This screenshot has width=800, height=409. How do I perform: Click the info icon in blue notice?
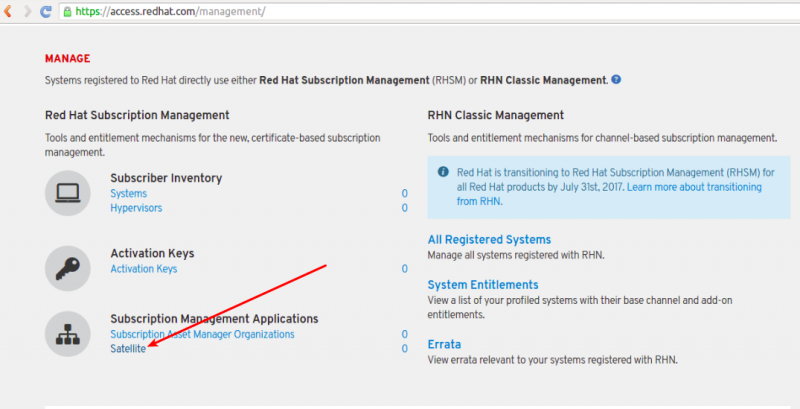(x=443, y=172)
